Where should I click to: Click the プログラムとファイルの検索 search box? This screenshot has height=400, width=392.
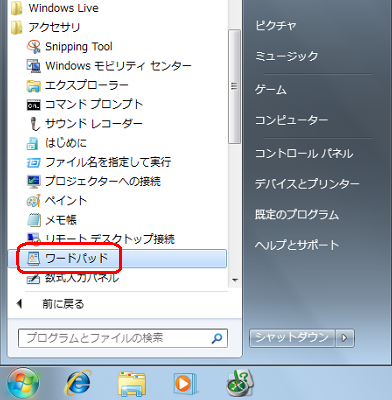123,338
